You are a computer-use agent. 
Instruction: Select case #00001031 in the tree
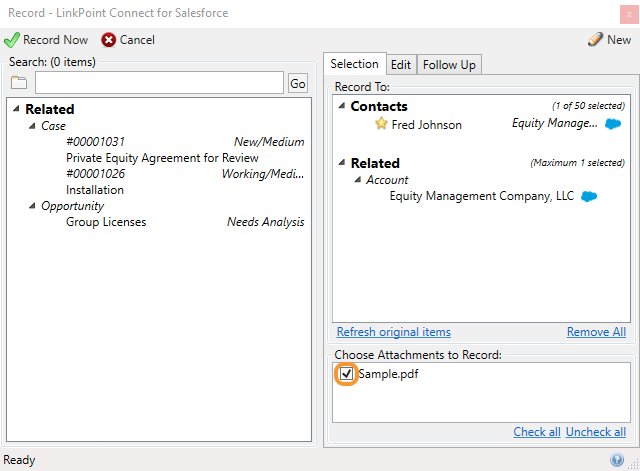(96, 142)
